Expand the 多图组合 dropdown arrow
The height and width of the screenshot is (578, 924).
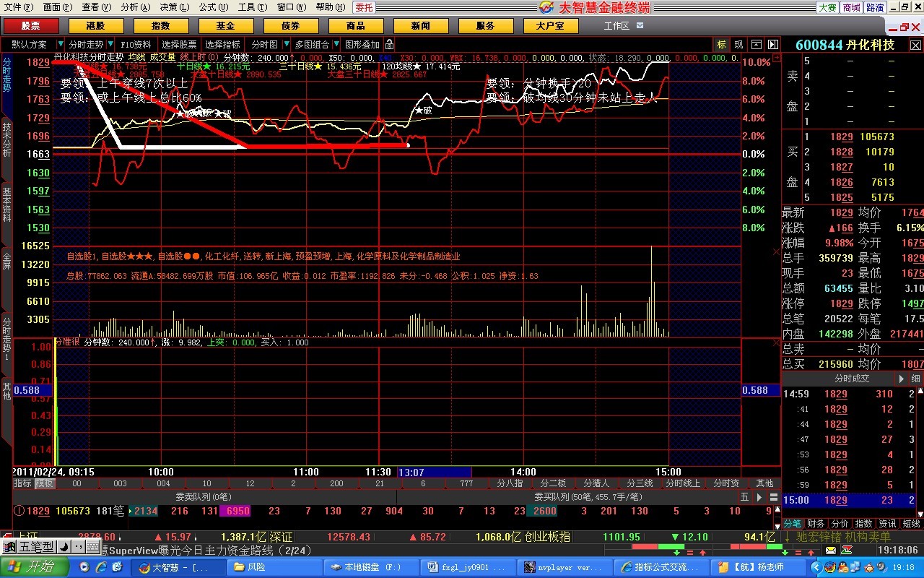(x=336, y=45)
